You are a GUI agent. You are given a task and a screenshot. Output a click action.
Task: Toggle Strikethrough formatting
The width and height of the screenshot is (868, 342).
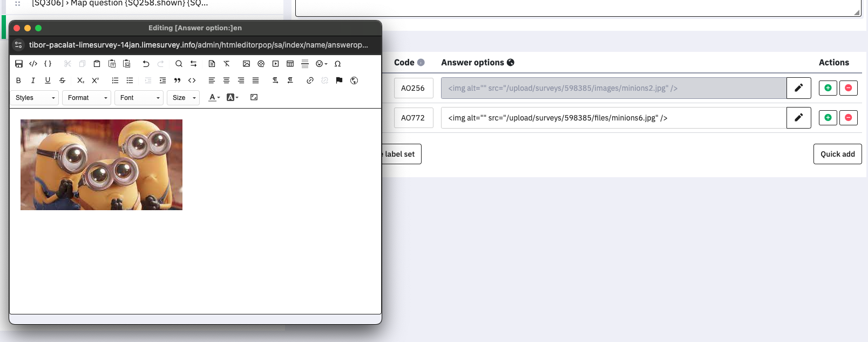(63, 81)
